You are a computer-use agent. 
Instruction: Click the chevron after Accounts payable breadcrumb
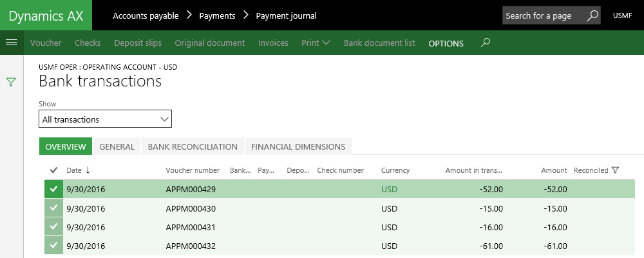click(189, 15)
